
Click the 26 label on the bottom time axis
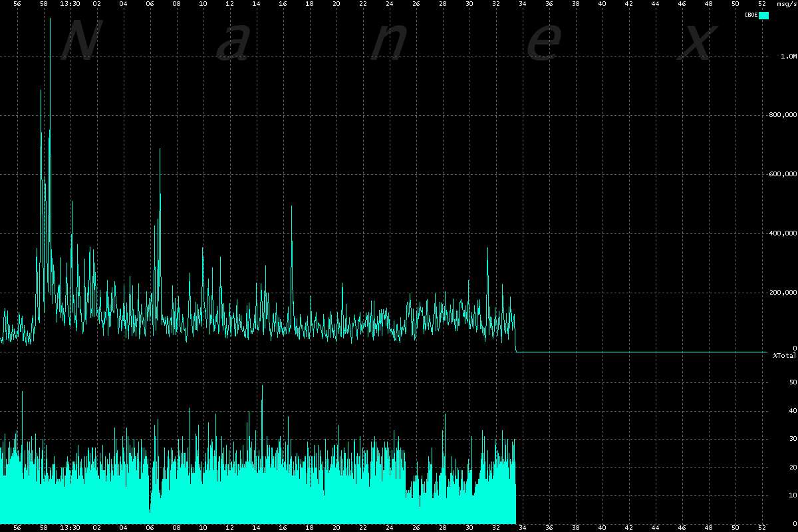point(416,528)
